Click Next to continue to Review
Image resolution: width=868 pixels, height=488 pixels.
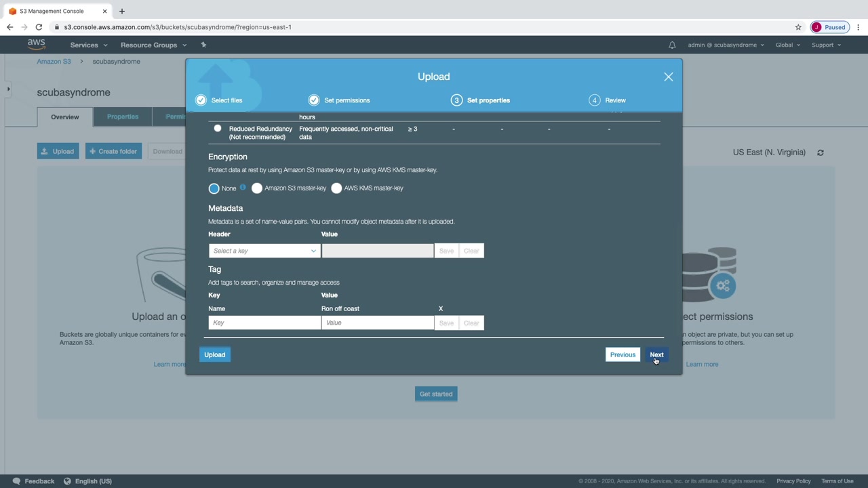[656, 354]
